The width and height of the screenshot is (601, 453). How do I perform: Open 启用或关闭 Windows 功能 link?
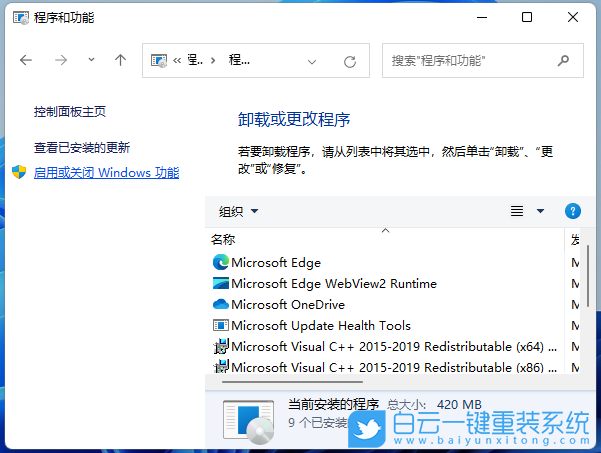pos(106,172)
